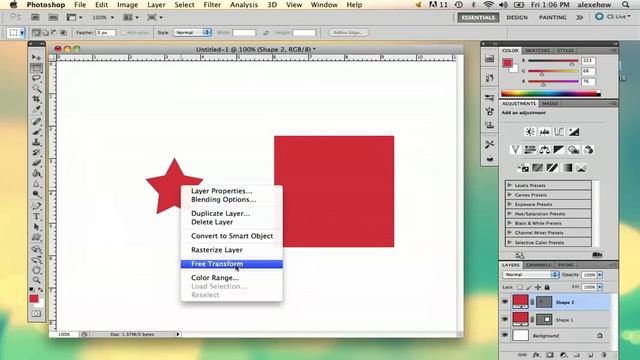Select the Path Selection arrow tool
Viewport: 640px width, 360px height.
tap(36, 227)
